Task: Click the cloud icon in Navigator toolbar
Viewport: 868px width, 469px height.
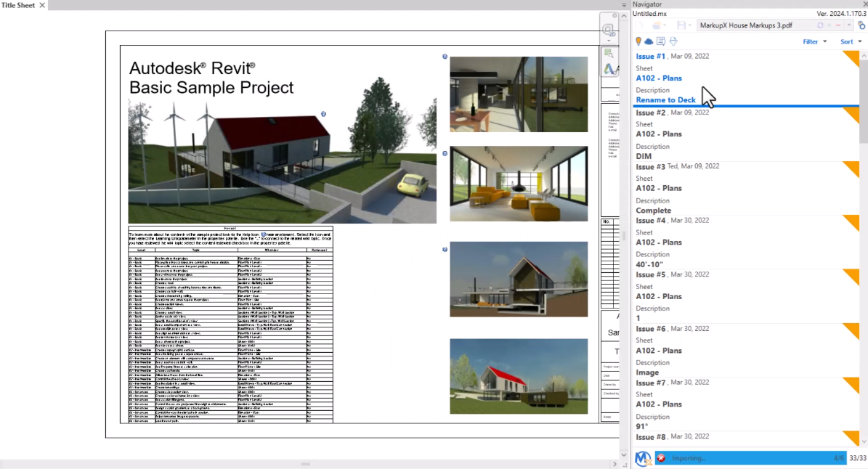Action: (649, 41)
